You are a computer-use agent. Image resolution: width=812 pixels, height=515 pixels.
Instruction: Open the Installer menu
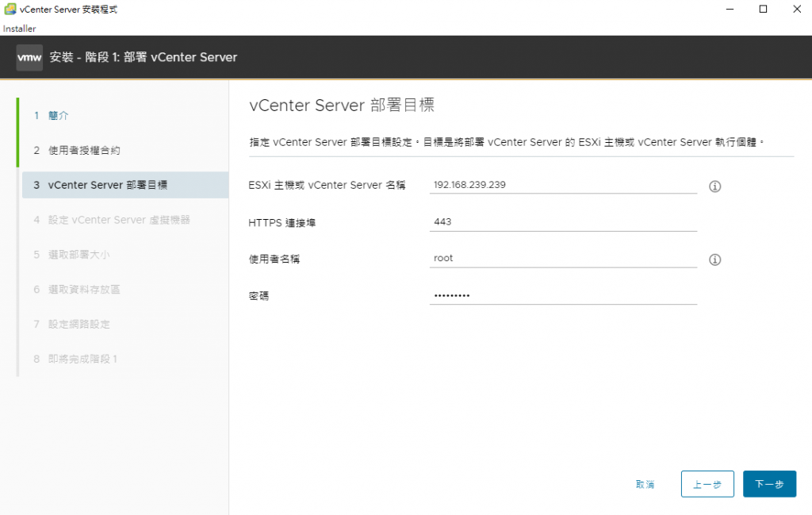click(x=19, y=29)
